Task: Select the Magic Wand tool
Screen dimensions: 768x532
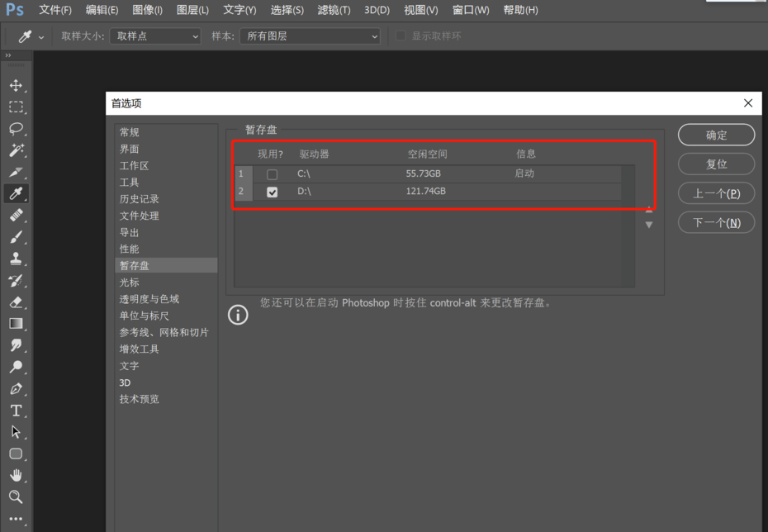Action: click(16, 150)
